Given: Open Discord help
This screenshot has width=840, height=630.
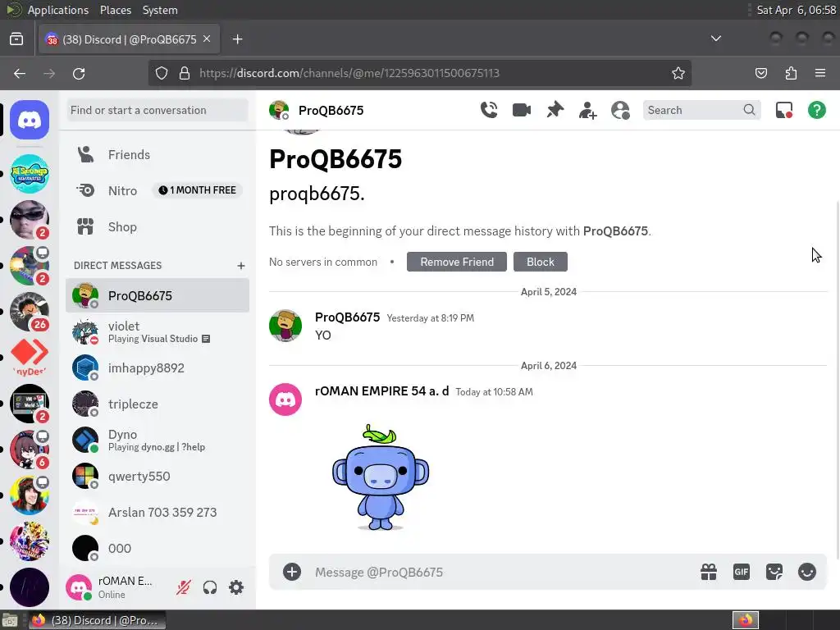Looking at the screenshot, I should [x=816, y=111].
